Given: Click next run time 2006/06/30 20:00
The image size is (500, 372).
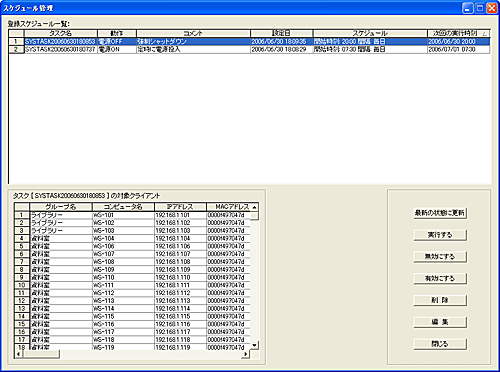Looking at the screenshot, I should point(459,42).
